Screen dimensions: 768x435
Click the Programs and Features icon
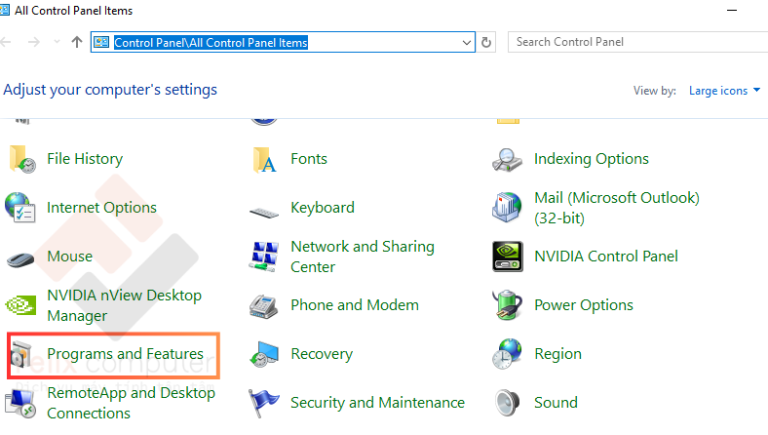21,354
